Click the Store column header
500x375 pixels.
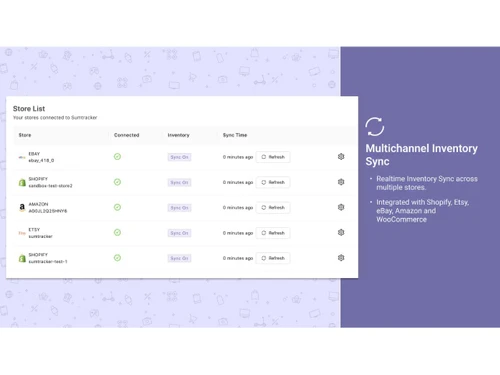coord(25,135)
